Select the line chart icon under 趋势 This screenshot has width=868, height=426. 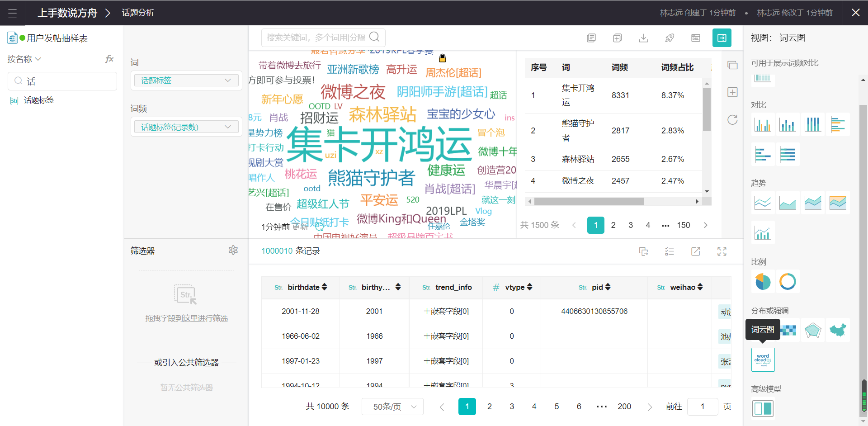click(x=763, y=203)
